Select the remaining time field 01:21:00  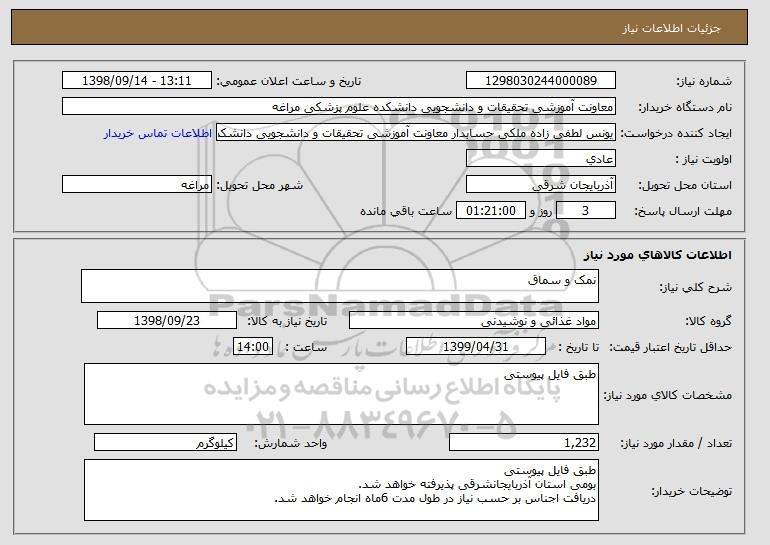point(491,211)
